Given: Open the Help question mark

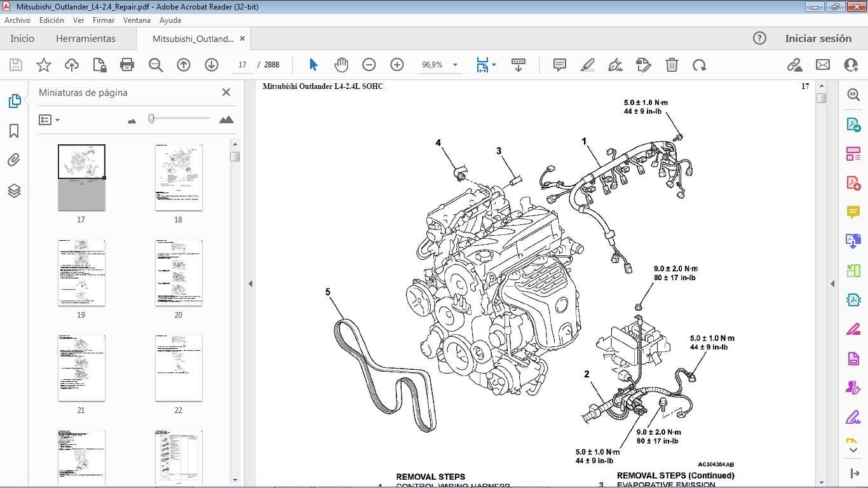Looking at the screenshot, I should (x=759, y=38).
